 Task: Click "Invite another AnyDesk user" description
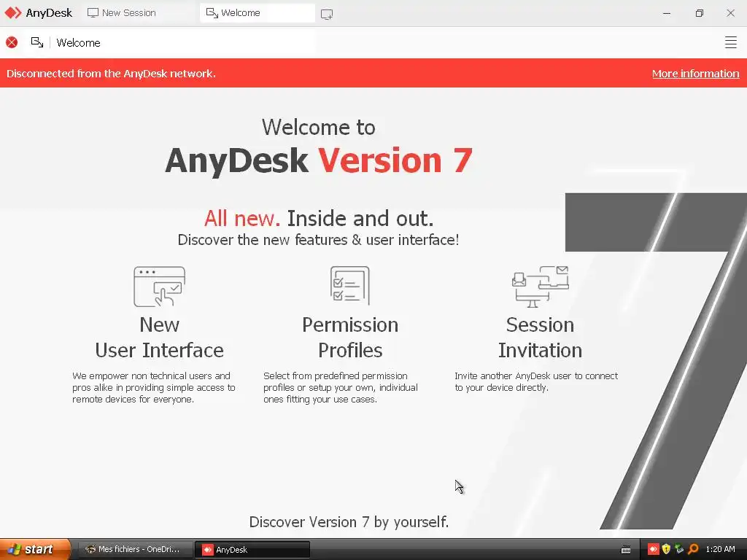click(536, 381)
